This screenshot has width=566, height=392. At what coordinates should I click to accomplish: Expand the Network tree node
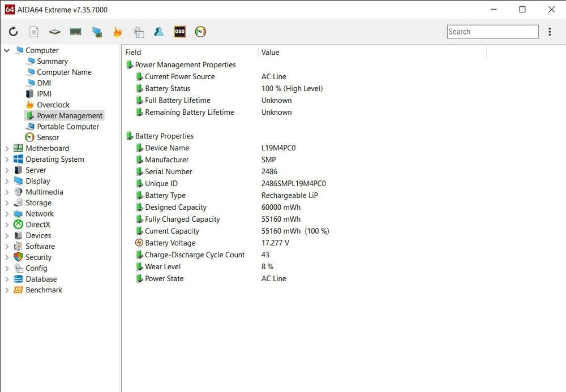(6, 213)
